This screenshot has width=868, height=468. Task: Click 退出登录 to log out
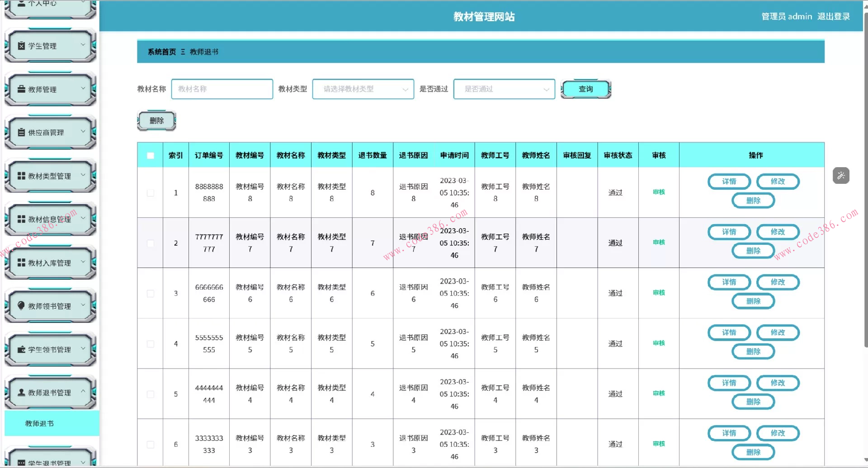pyautogui.click(x=833, y=17)
